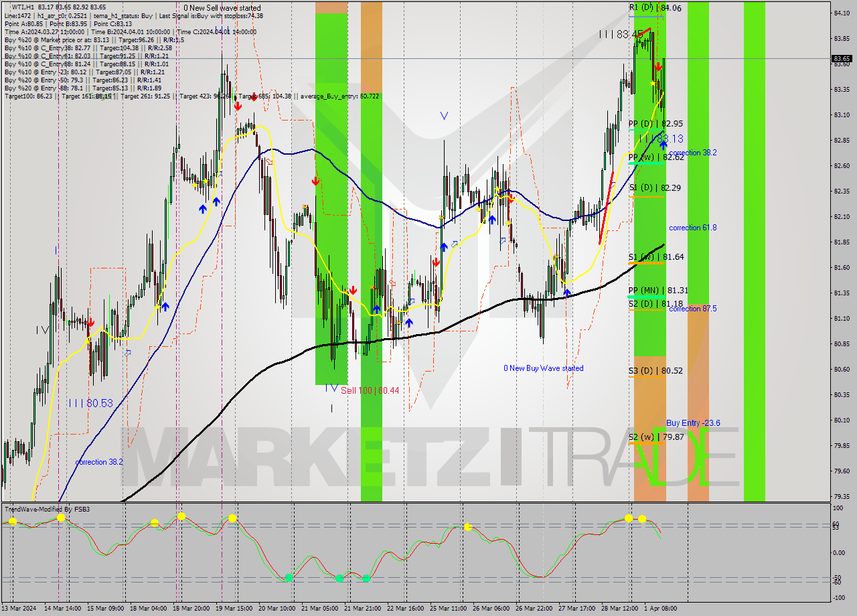The height and width of the screenshot is (616, 857).
Task: Select the 'S3 (D) | 80.52' support label
Action: tap(655, 370)
